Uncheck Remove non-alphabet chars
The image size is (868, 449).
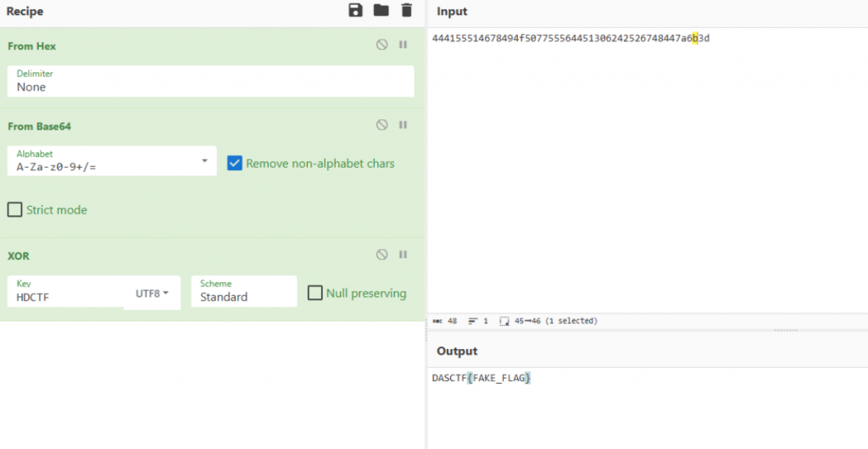point(235,164)
